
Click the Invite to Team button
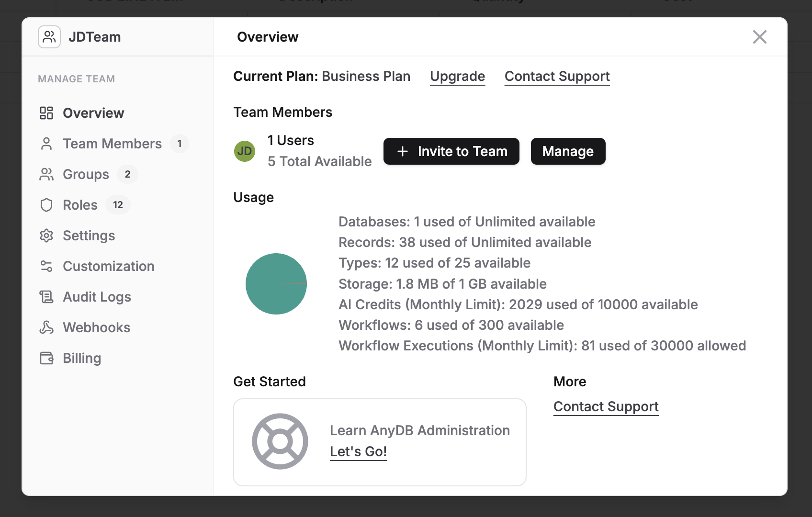pos(451,151)
